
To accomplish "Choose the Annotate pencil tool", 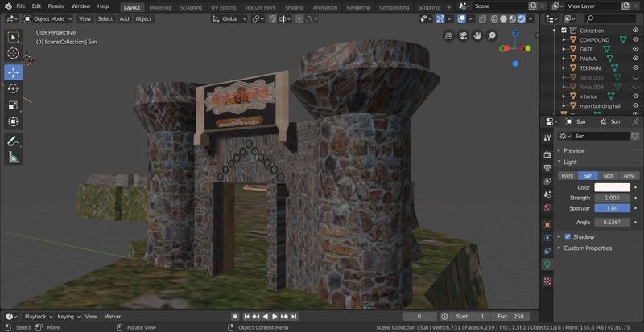I will pos(13,141).
